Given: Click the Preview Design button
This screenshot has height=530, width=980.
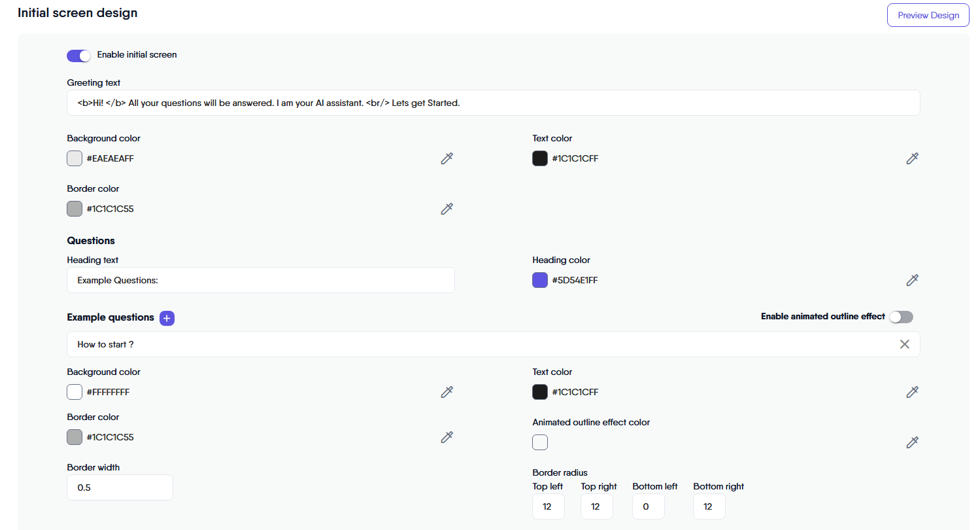Looking at the screenshot, I should coord(928,15).
